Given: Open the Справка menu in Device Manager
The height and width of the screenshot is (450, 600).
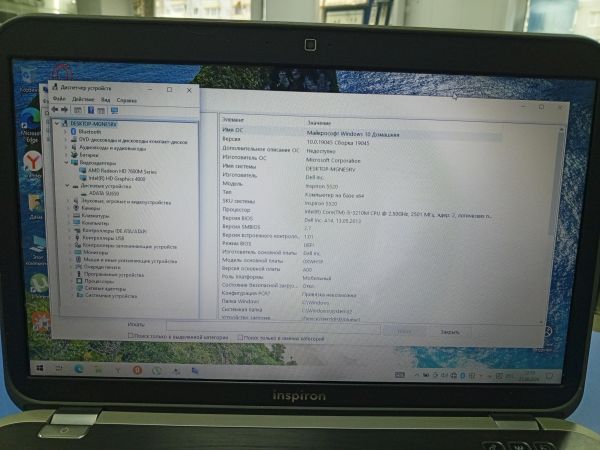Looking at the screenshot, I should click(x=127, y=100).
